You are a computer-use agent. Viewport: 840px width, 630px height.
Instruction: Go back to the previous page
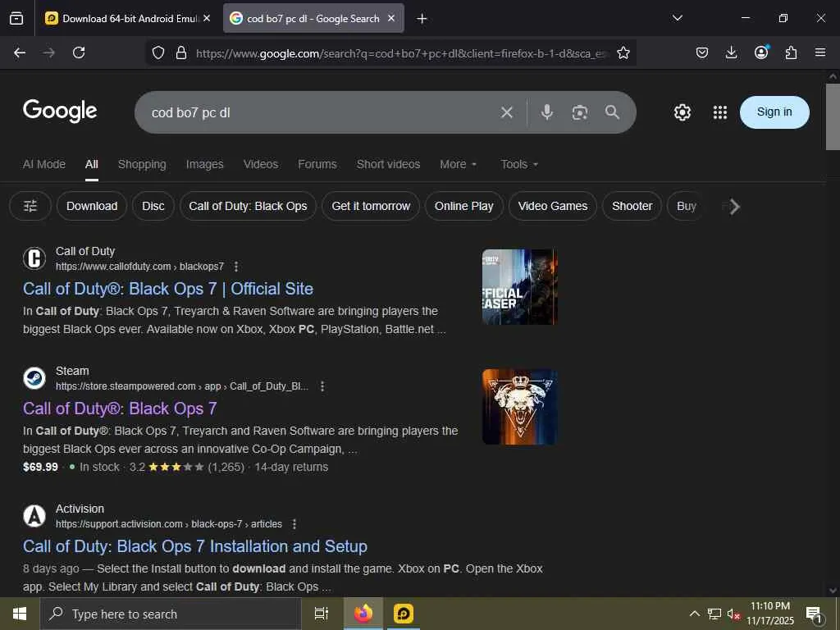pos(20,52)
